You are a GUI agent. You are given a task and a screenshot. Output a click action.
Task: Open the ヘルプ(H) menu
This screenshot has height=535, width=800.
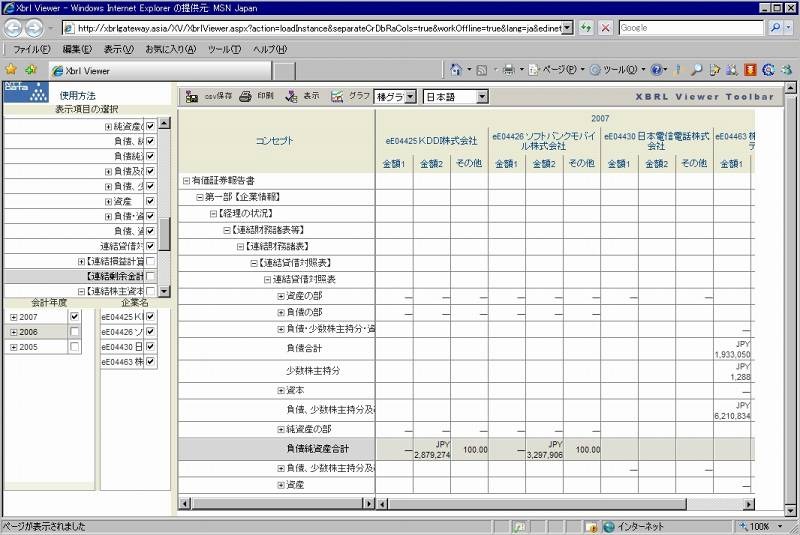point(270,49)
